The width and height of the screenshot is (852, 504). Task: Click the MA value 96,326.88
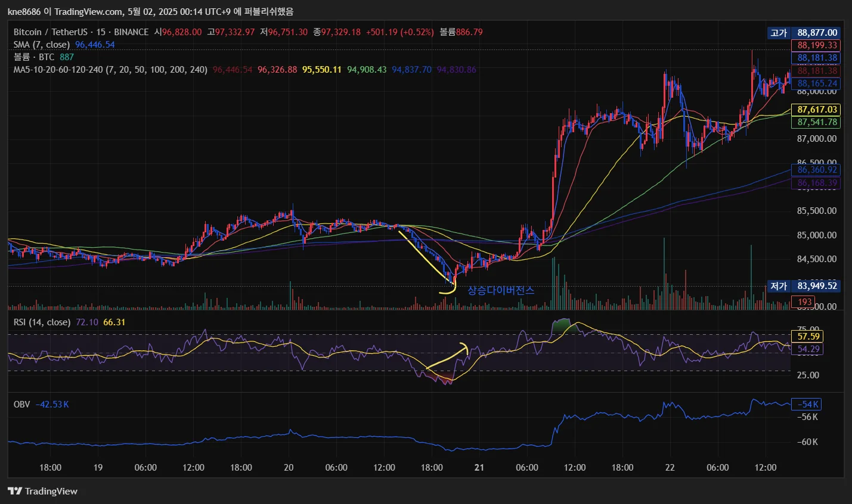tap(277, 70)
